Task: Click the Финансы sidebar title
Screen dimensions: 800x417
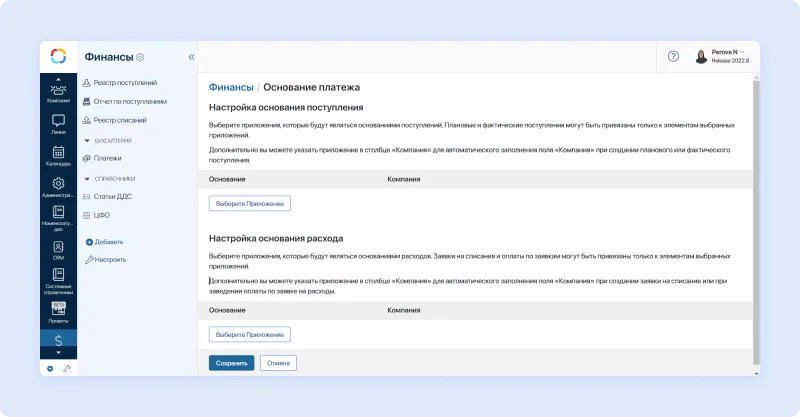Action: tap(109, 57)
